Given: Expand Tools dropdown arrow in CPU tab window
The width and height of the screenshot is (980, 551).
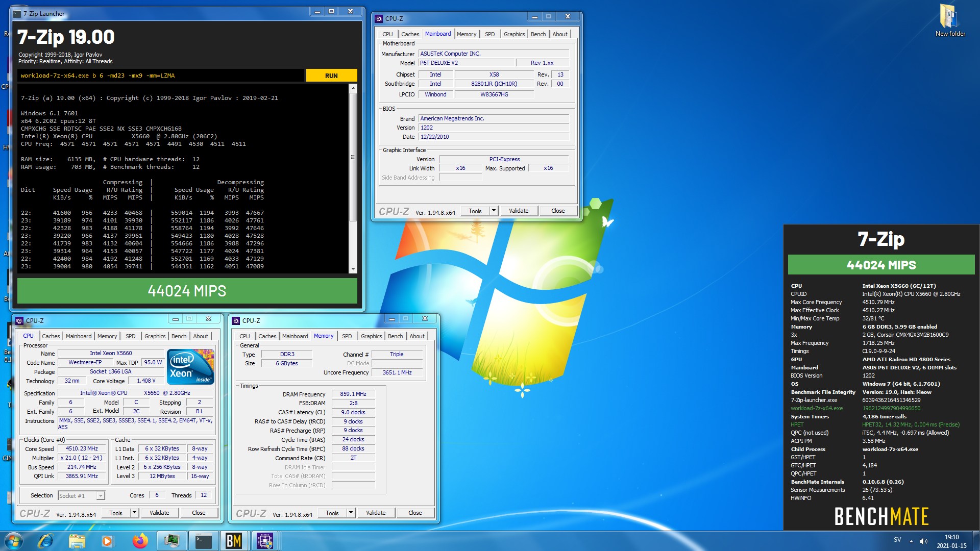Looking at the screenshot, I should tap(134, 513).
